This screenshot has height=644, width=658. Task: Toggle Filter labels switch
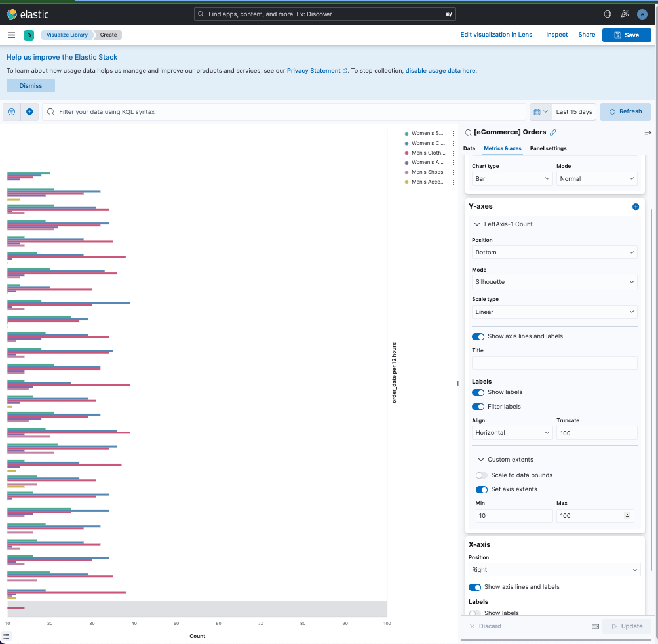[478, 407]
